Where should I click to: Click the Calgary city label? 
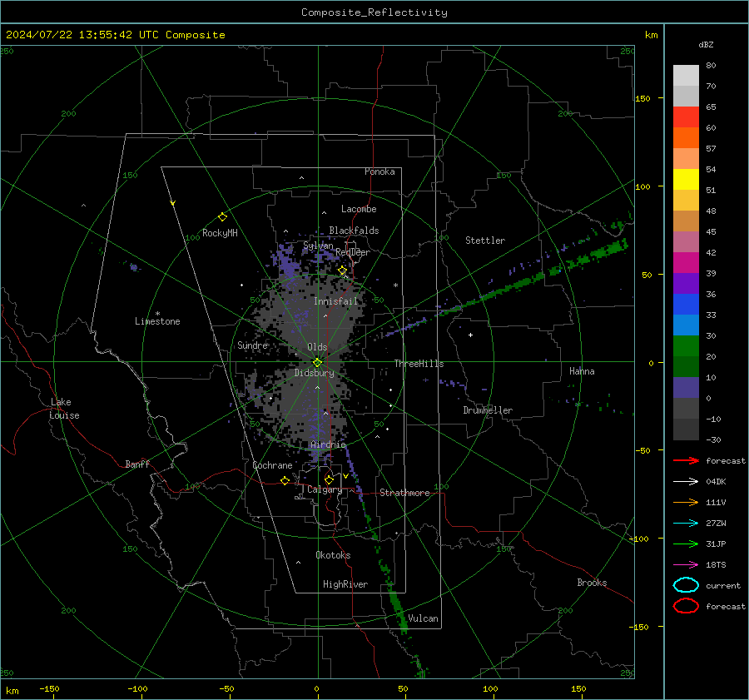click(325, 489)
